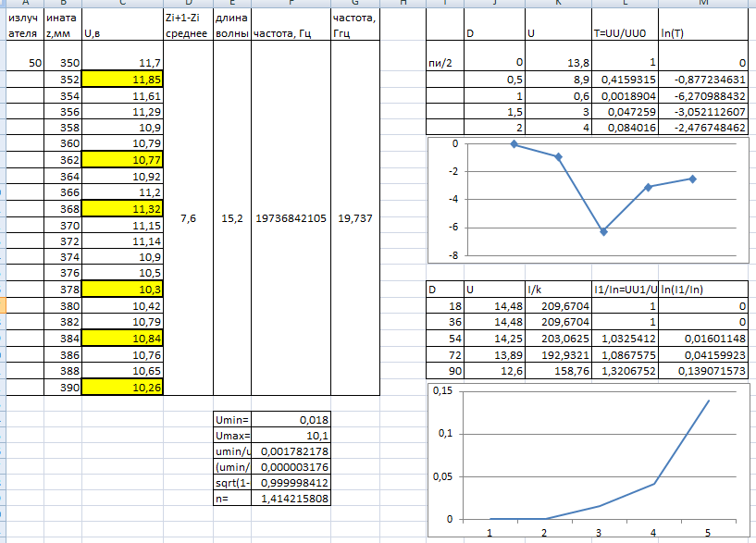Select the yellow cell with value 11,85

(x=122, y=80)
